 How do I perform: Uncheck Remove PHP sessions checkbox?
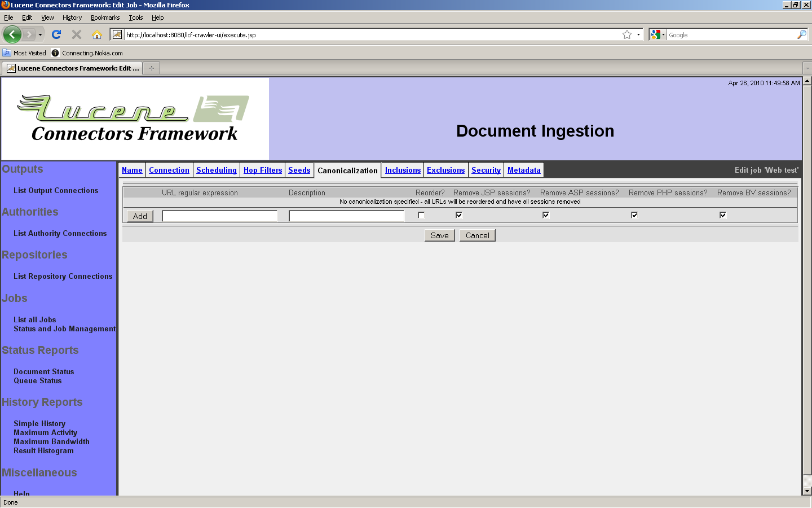634,215
